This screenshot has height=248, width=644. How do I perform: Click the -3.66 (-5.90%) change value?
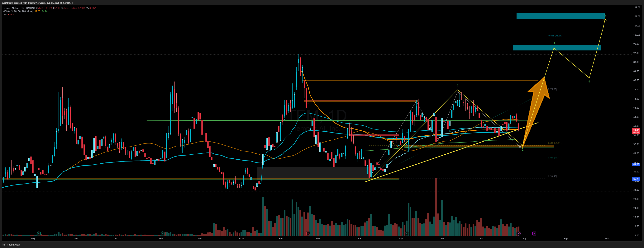point(78,8)
